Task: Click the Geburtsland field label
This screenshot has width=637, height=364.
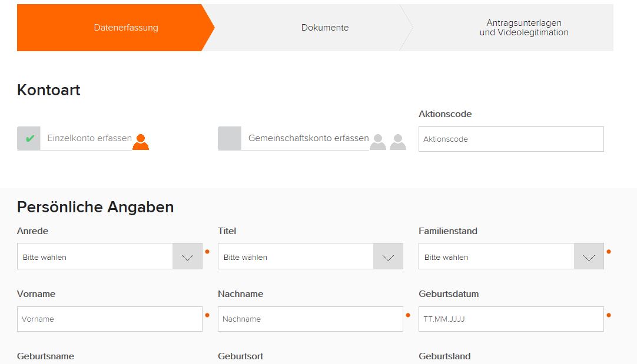Action: coord(444,356)
